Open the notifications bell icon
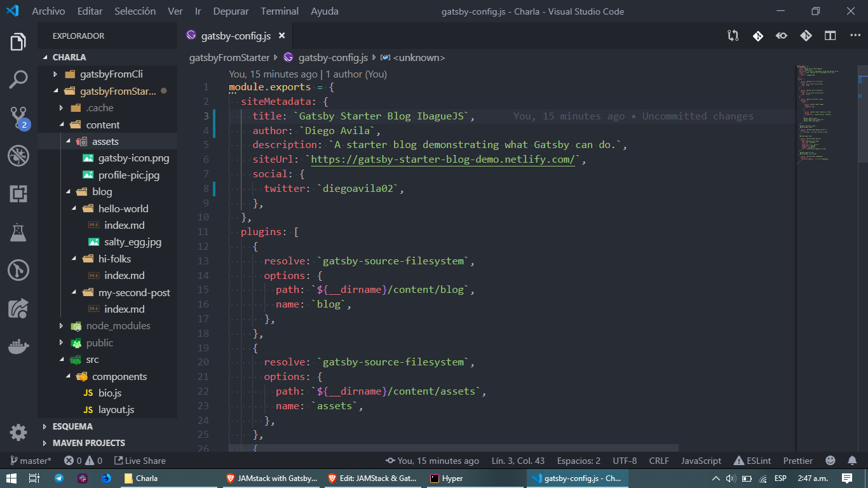This screenshot has height=488, width=868. click(x=852, y=461)
